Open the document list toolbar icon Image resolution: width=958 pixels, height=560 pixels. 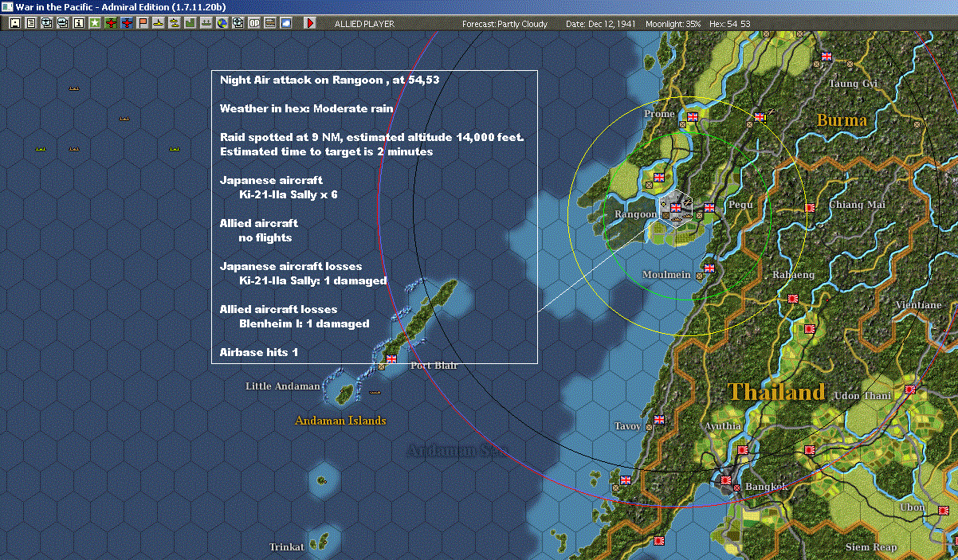click(x=30, y=23)
